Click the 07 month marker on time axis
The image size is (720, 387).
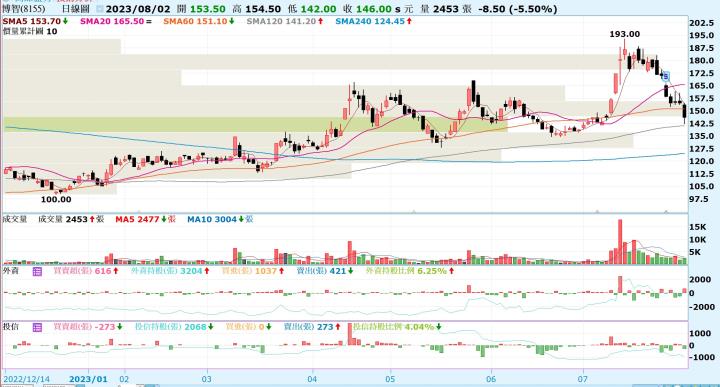coord(583,379)
